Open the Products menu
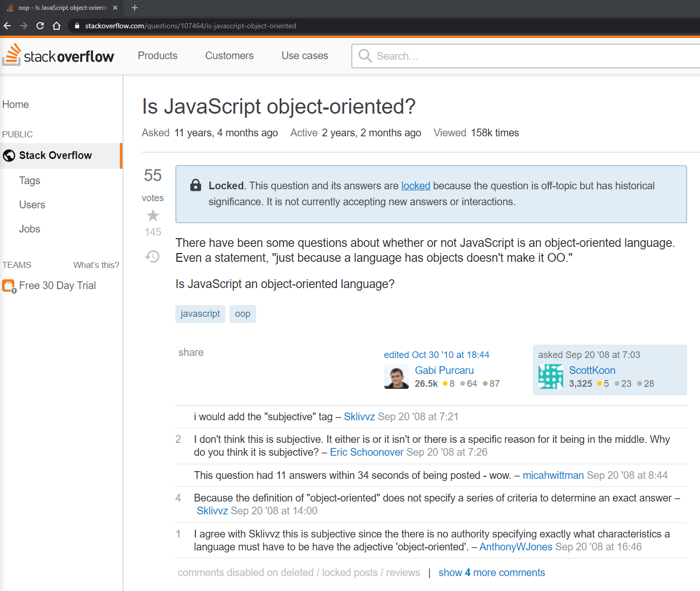 (x=157, y=56)
